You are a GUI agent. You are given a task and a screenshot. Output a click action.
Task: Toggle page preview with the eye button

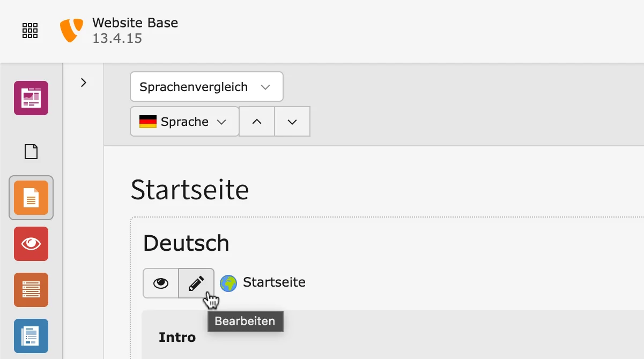click(160, 283)
